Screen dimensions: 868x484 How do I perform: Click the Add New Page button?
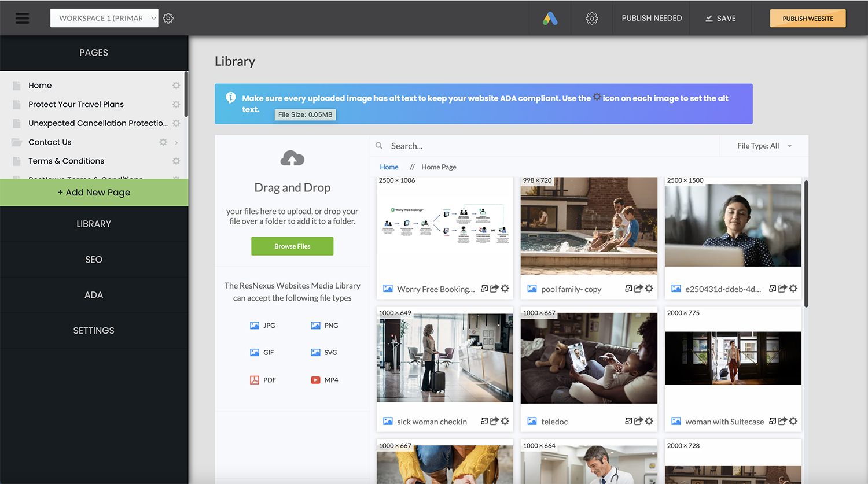pyautogui.click(x=94, y=193)
